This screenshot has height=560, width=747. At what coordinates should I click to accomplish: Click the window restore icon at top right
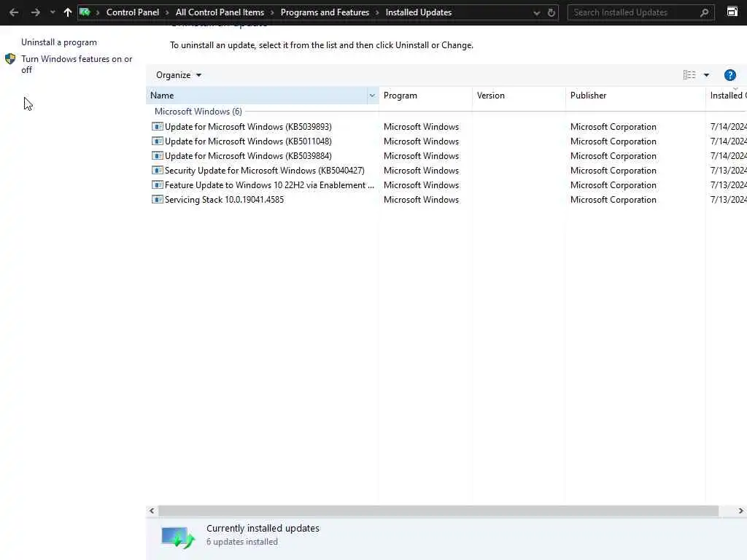(x=732, y=12)
